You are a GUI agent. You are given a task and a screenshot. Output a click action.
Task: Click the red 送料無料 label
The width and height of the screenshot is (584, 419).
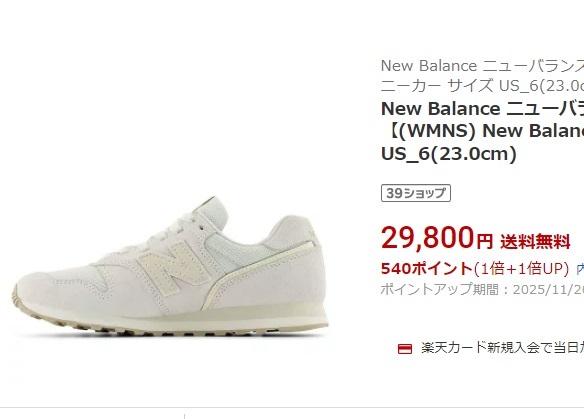point(535,242)
